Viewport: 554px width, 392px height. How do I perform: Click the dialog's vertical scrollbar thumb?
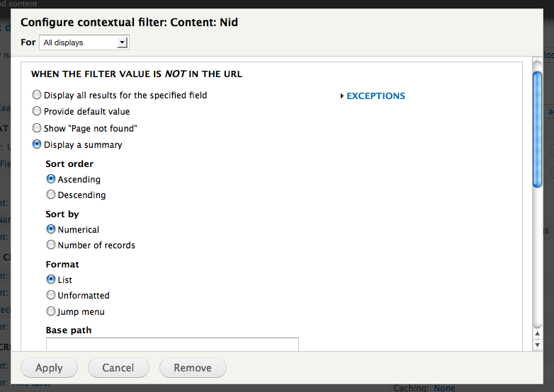pos(537,127)
